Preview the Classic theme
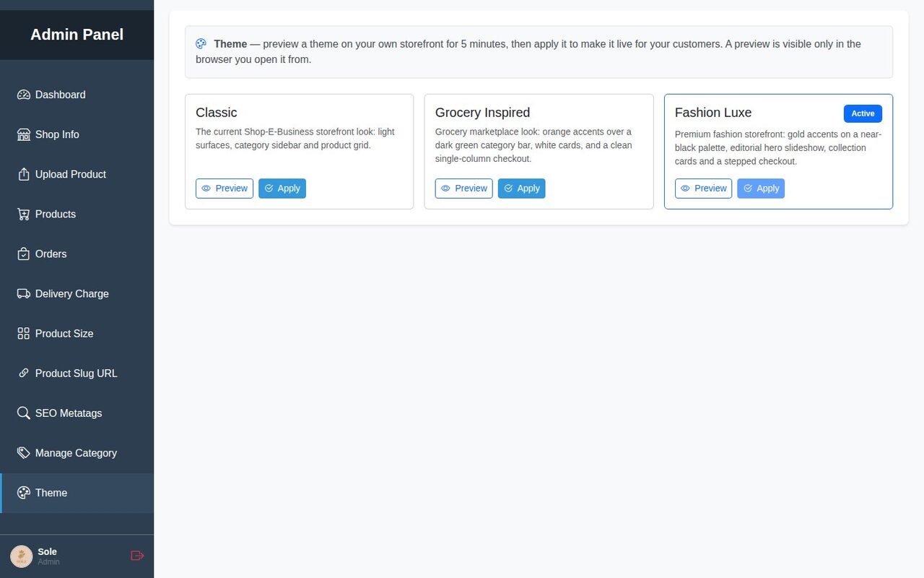 pos(225,189)
